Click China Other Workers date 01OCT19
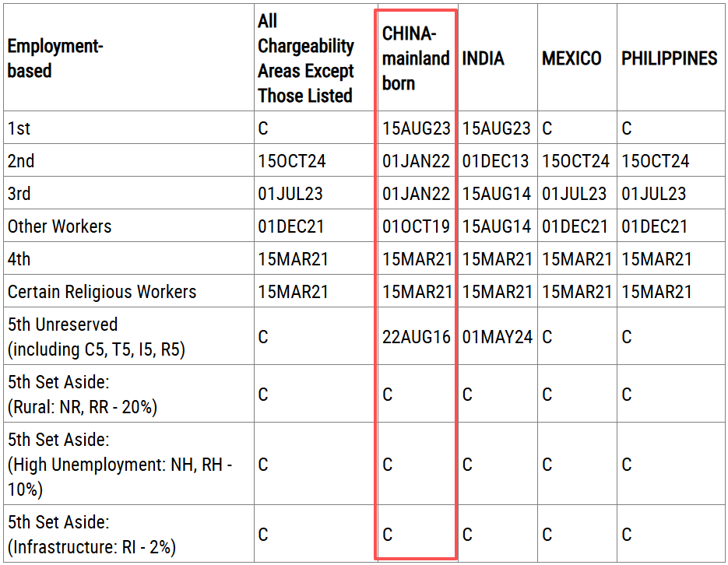The width and height of the screenshot is (728, 565). 416,226
